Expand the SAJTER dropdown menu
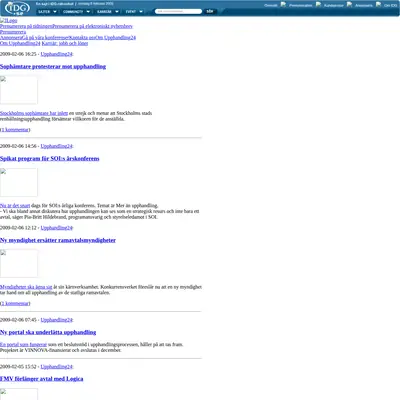400x400 pixels. (x=47, y=12)
